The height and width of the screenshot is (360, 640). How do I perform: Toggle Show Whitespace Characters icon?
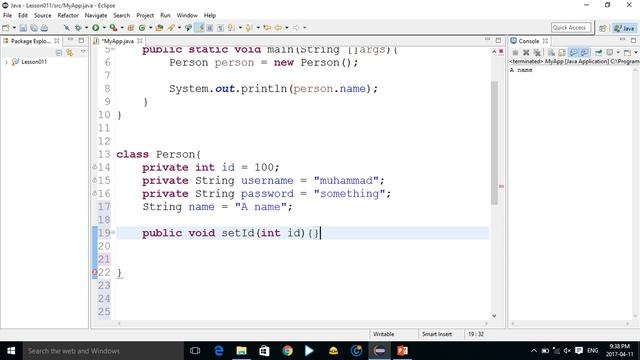[x=220, y=28]
